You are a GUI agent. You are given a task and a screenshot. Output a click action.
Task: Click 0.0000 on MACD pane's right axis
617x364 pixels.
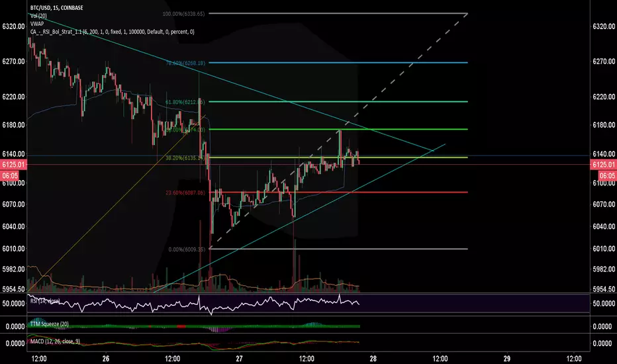pyautogui.click(x=602, y=343)
